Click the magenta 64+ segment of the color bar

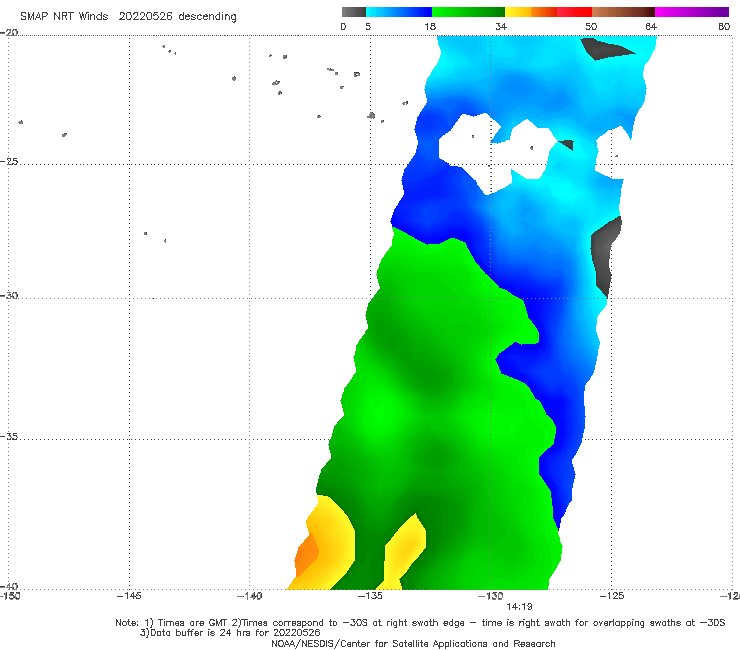tap(692, 12)
